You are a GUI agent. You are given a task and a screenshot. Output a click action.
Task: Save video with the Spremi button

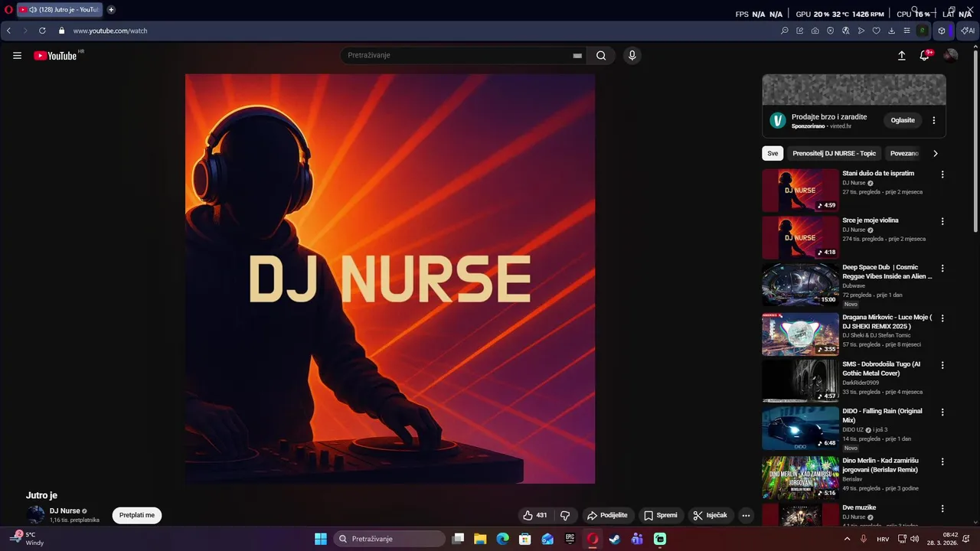click(x=661, y=515)
